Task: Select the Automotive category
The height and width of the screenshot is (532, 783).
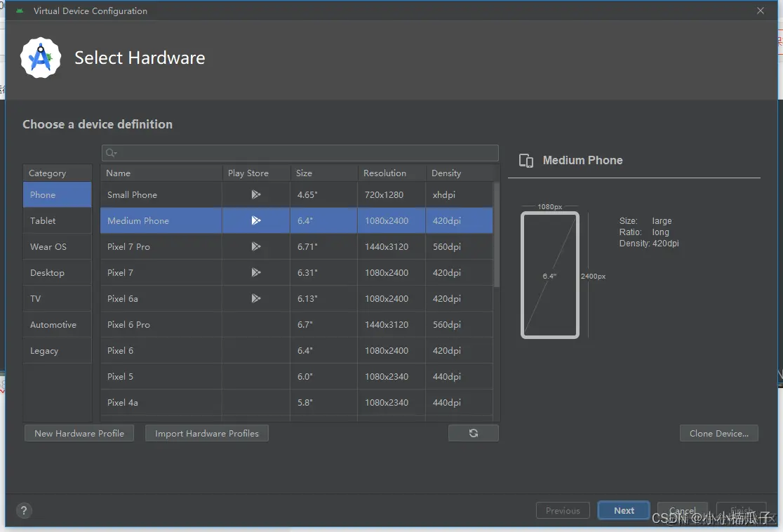Action: pyautogui.click(x=58, y=325)
